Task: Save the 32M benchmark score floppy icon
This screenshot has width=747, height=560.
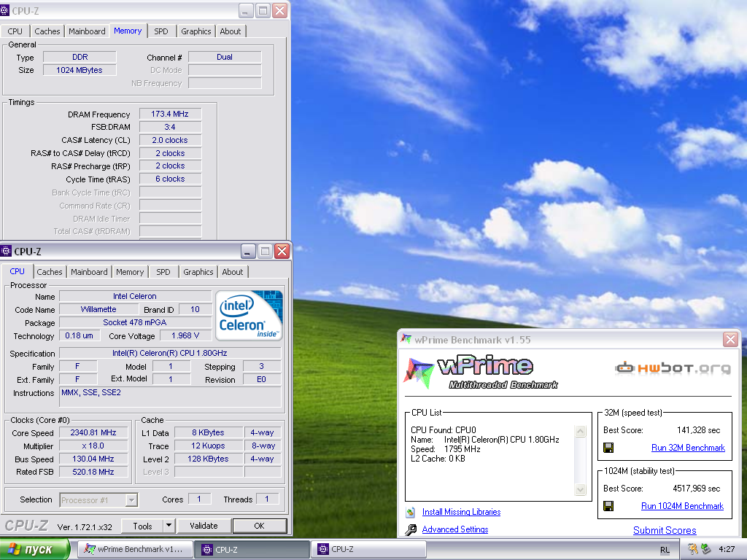Action: pos(608,448)
